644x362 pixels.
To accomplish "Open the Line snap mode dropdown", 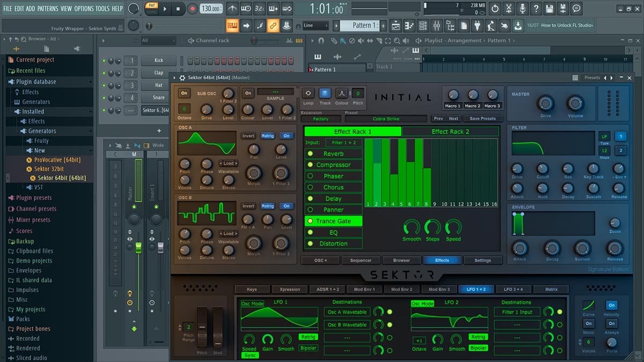I will point(315,25).
